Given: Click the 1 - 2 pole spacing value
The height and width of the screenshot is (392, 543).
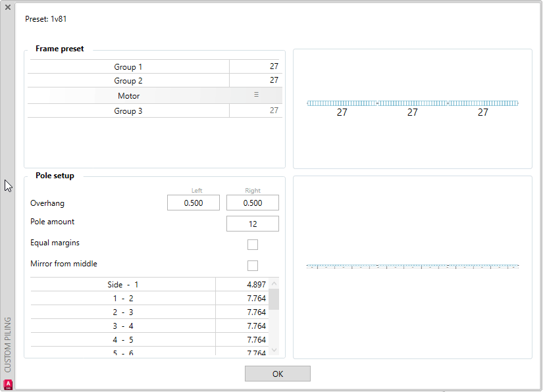Looking at the screenshot, I should tap(256, 298).
